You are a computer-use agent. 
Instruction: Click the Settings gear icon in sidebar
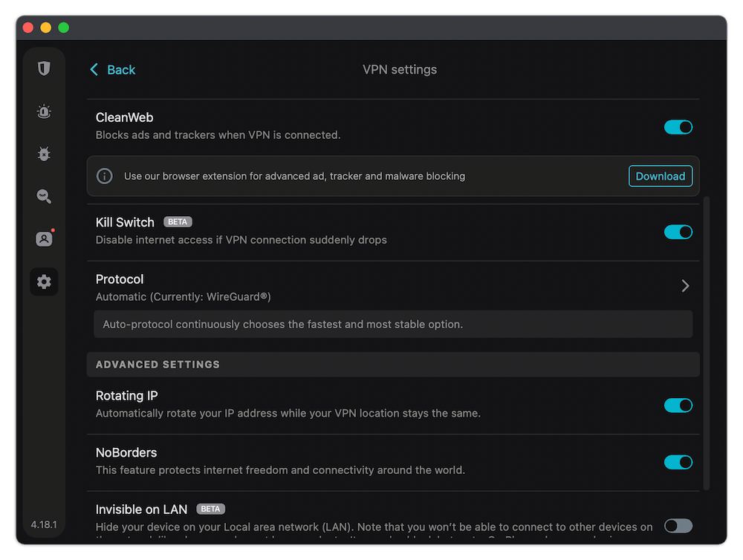(x=44, y=281)
